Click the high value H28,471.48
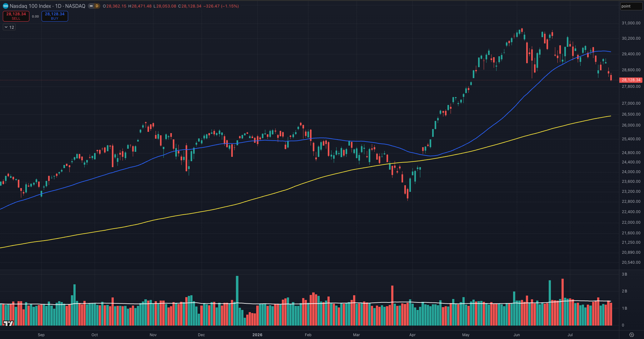The height and width of the screenshot is (339, 644). coord(140,6)
